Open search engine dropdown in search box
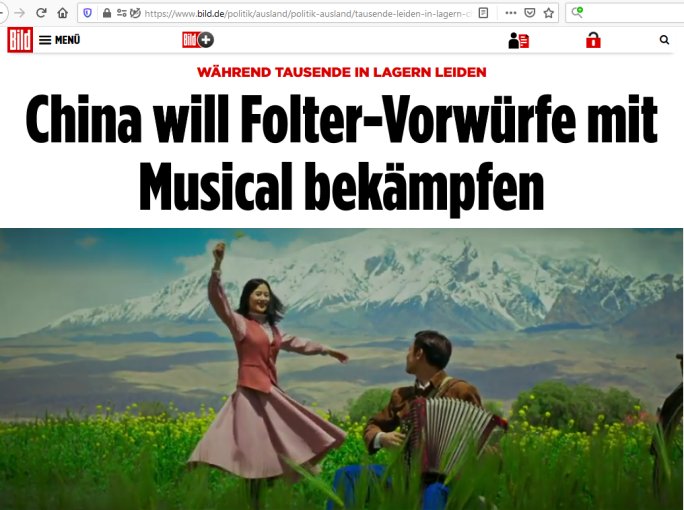The height and width of the screenshot is (510, 684). [x=577, y=12]
